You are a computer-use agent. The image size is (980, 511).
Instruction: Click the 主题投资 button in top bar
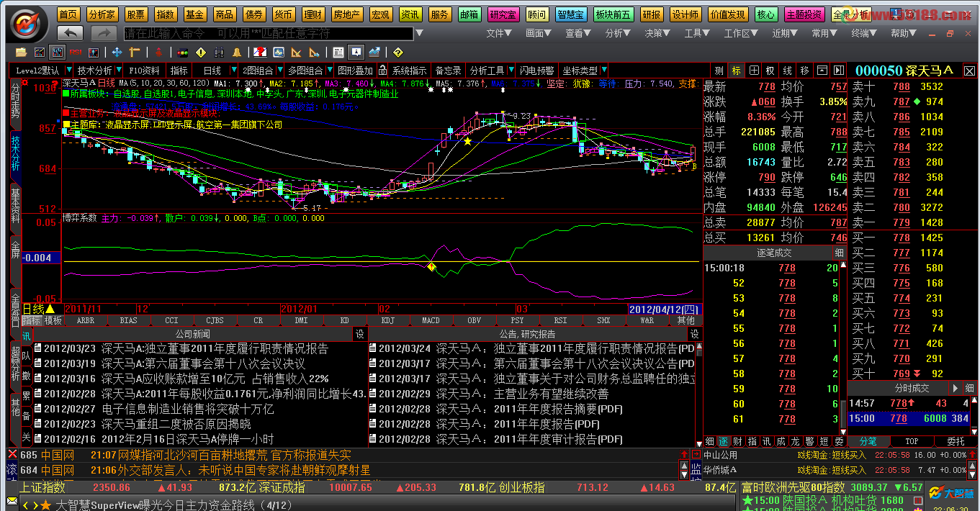coord(804,14)
